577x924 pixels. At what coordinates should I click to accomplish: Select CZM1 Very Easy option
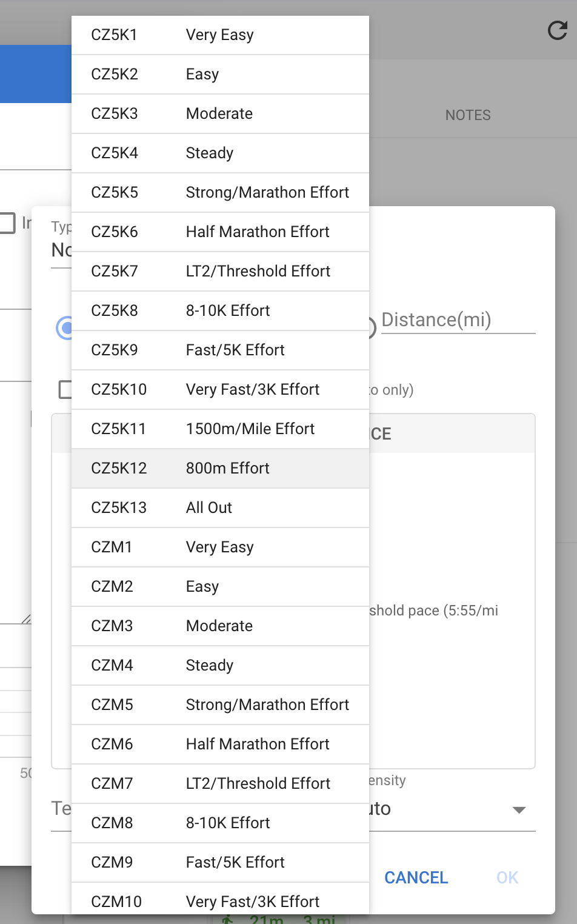(x=220, y=547)
